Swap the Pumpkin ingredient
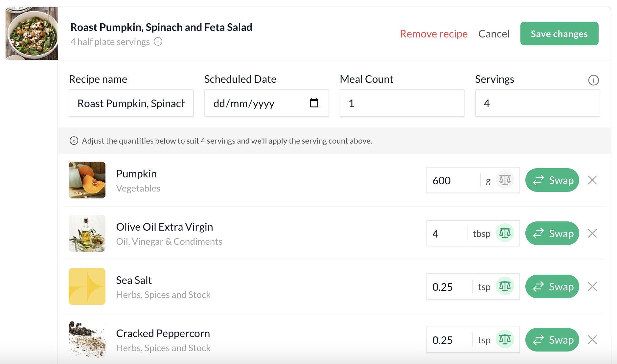 [x=552, y=180]
